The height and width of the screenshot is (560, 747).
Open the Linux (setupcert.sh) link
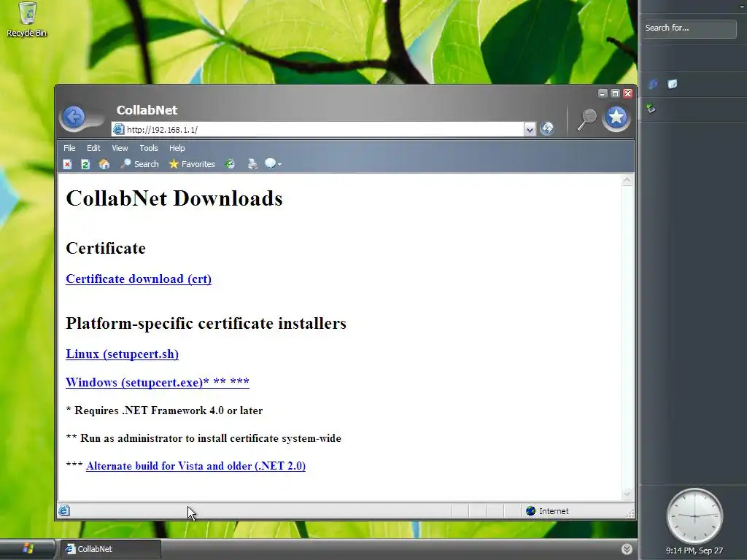point(122,354)
